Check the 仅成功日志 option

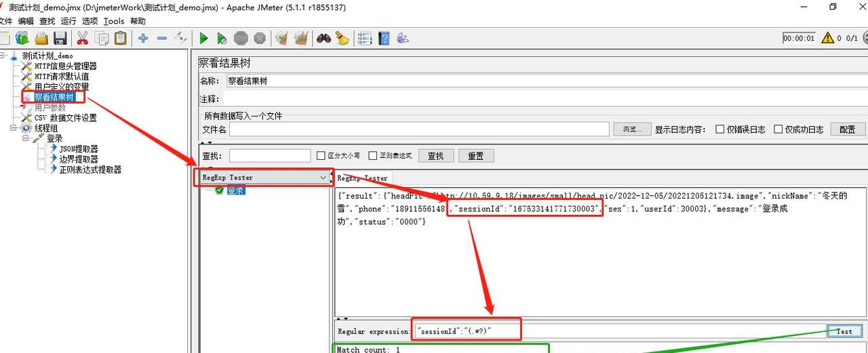tap(778, 129)
